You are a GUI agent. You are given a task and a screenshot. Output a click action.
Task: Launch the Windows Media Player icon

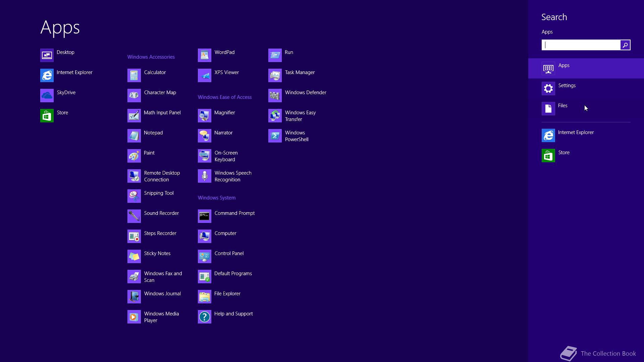[134, 317]
